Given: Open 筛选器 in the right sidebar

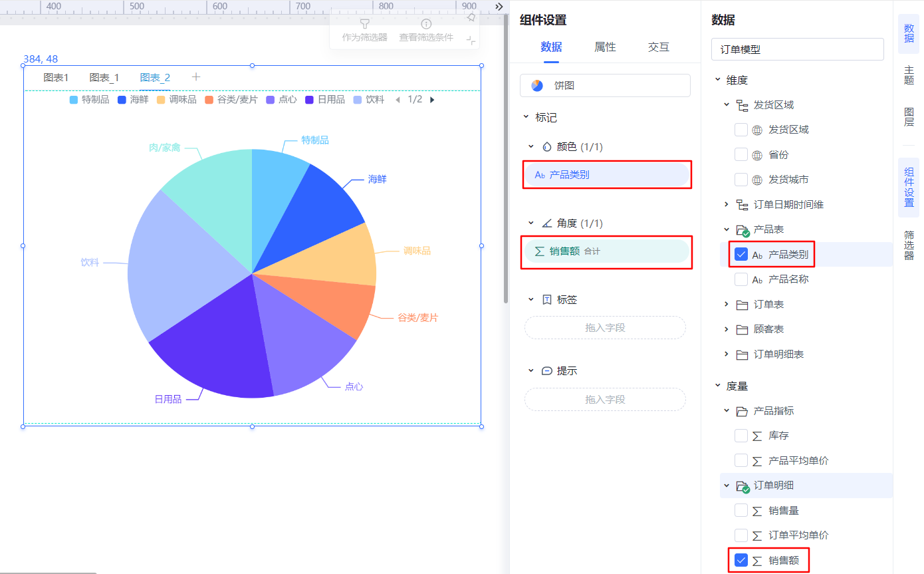Looking at the screenshot, I should coord(909,245).
